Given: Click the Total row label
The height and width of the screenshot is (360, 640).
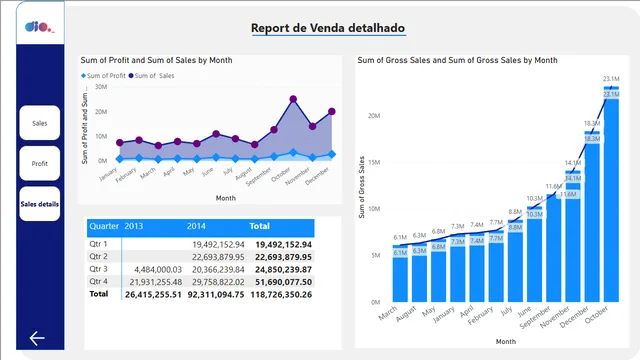Looking at the screenshot, I should 99,294.
